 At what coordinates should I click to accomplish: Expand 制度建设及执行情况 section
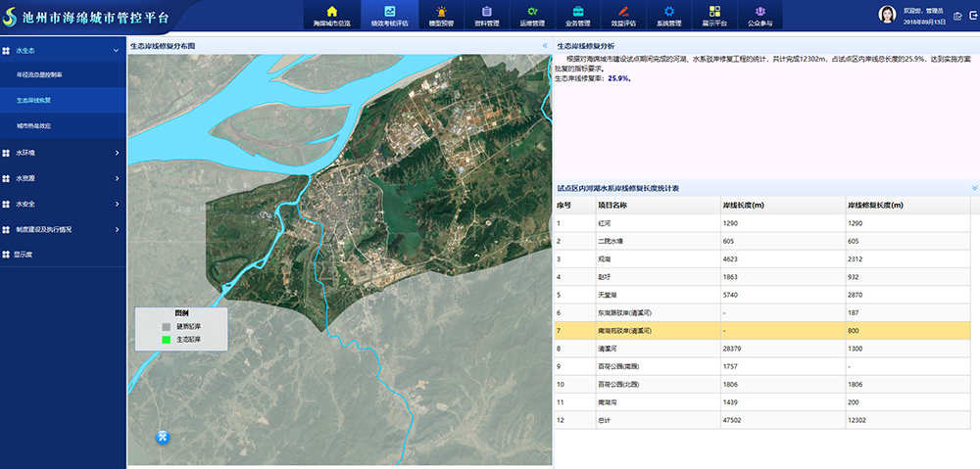click(x=117, y=229)
